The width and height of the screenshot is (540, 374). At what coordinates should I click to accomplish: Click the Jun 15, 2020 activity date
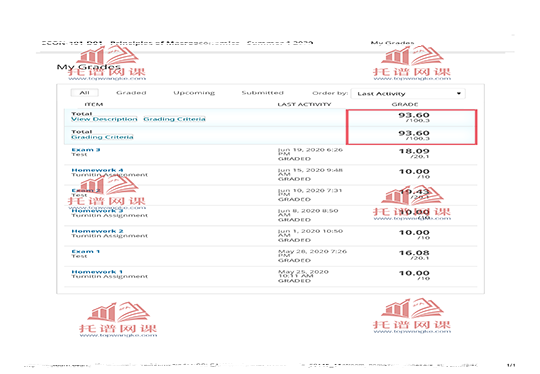click(310, 172)
